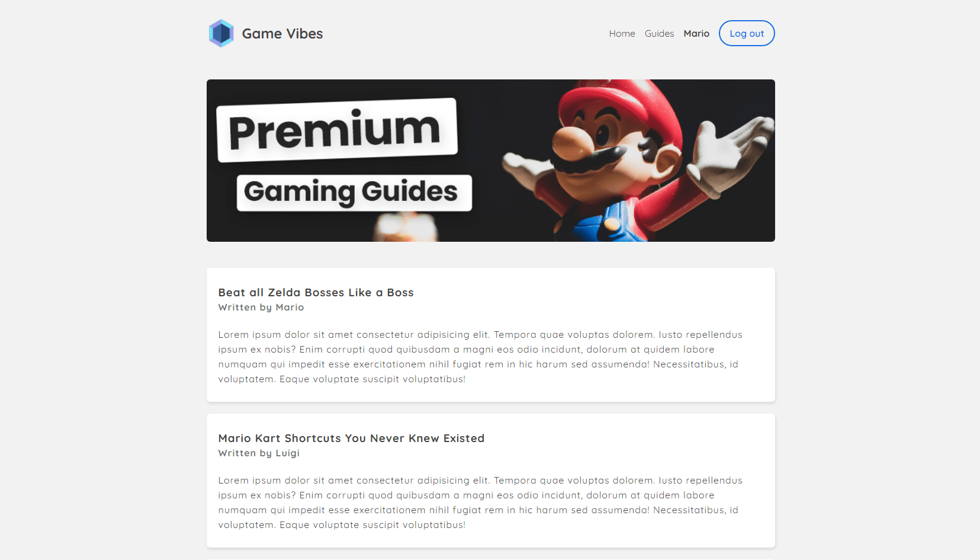
Task: Click the Written by Mario author line
Action: click(x=261, y=307)
